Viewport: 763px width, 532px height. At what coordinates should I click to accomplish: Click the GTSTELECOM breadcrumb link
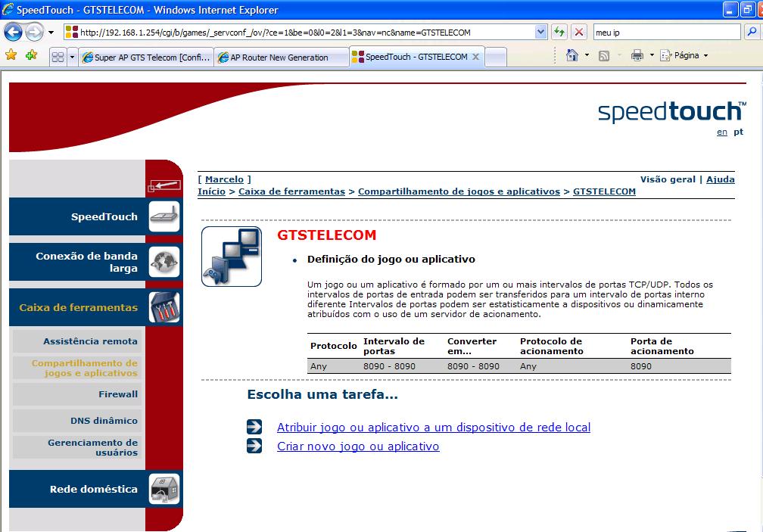click(604, 191)
